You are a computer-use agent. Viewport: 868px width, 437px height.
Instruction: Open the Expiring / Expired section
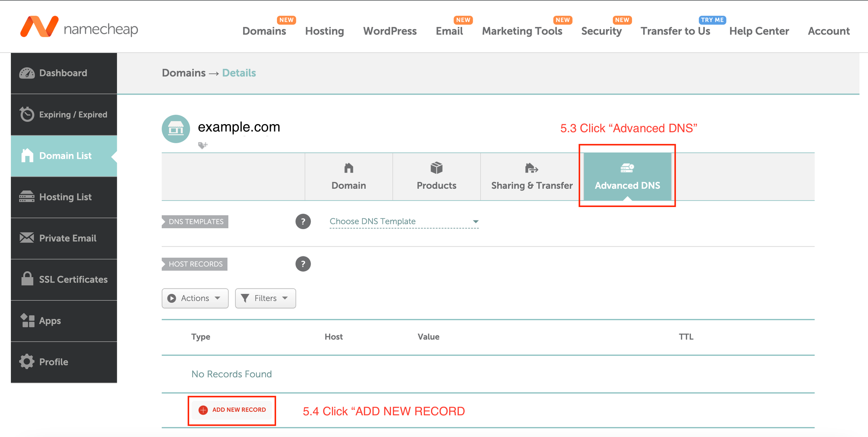(x=63, y=115)
